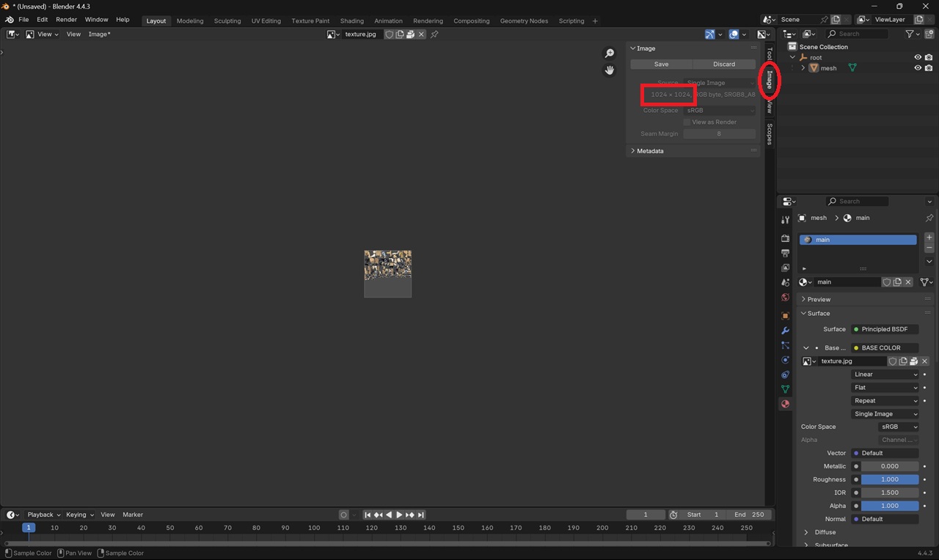Toggle render visibility camera icon for root
The height and width of the screenshot is (560, 939).
point(929,57)
